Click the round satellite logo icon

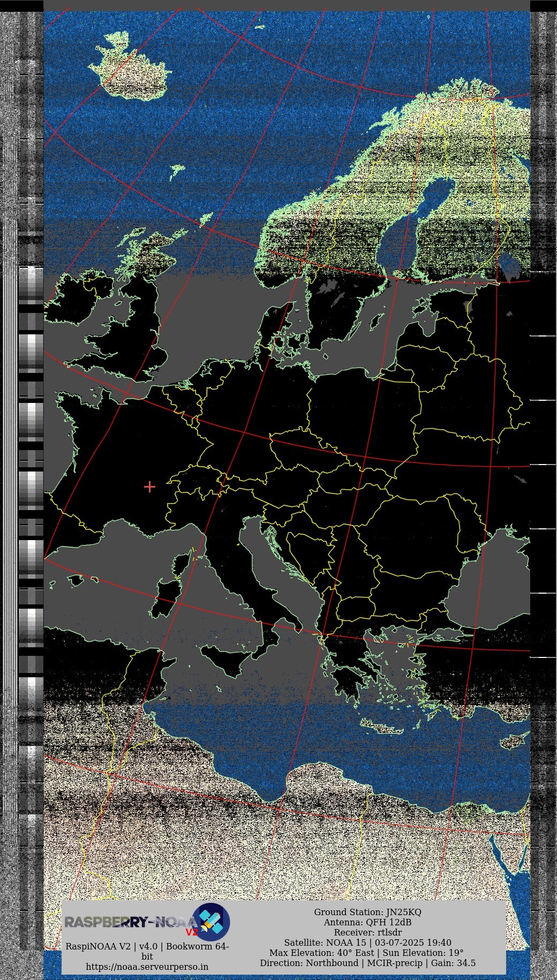211,922
